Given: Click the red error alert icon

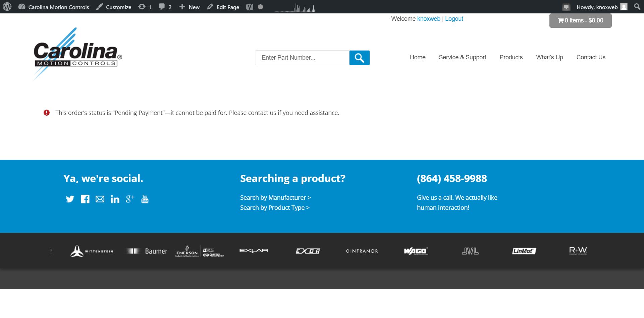Looking at the screenshot, I should point(47,113).
